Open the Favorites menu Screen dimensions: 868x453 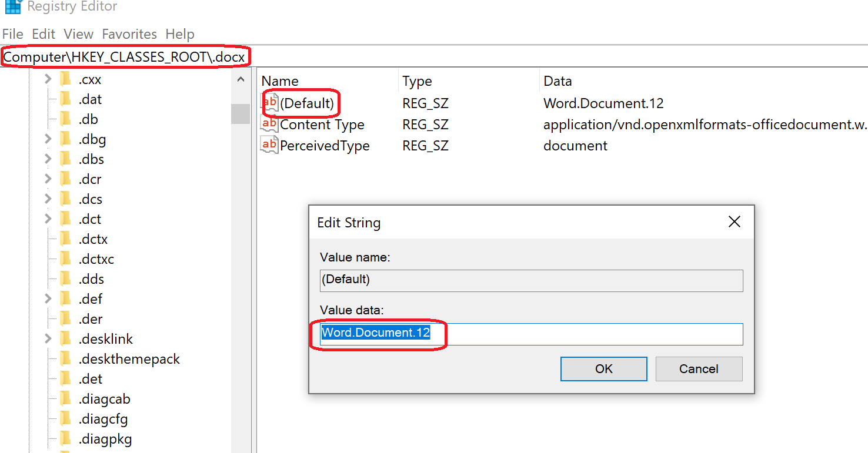click(129, 34)
